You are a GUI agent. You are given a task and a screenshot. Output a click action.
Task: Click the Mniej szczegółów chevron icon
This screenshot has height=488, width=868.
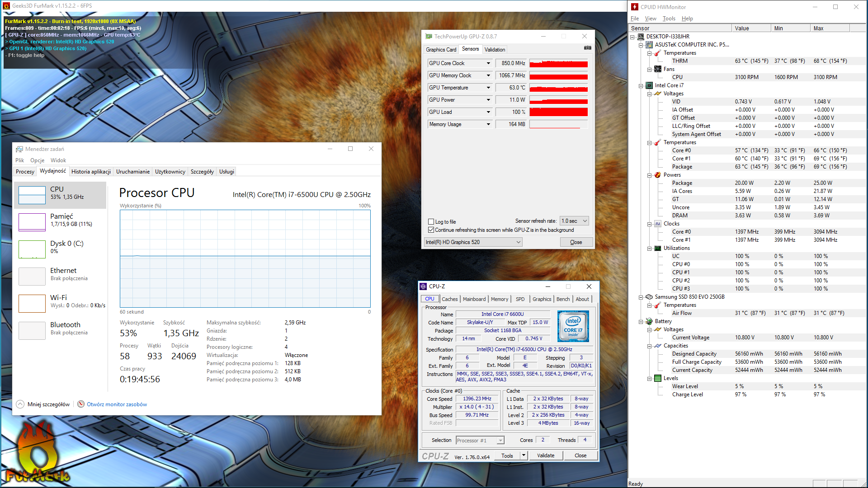point(20,404)
